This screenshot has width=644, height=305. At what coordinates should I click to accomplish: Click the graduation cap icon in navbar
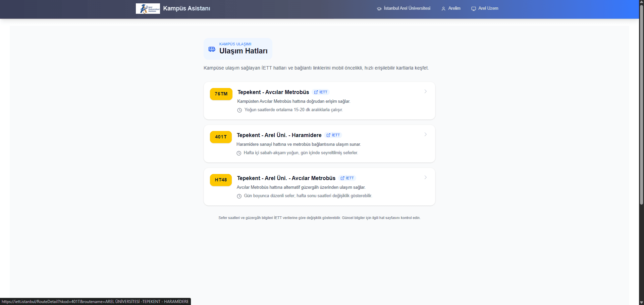[x=379, y=9]
